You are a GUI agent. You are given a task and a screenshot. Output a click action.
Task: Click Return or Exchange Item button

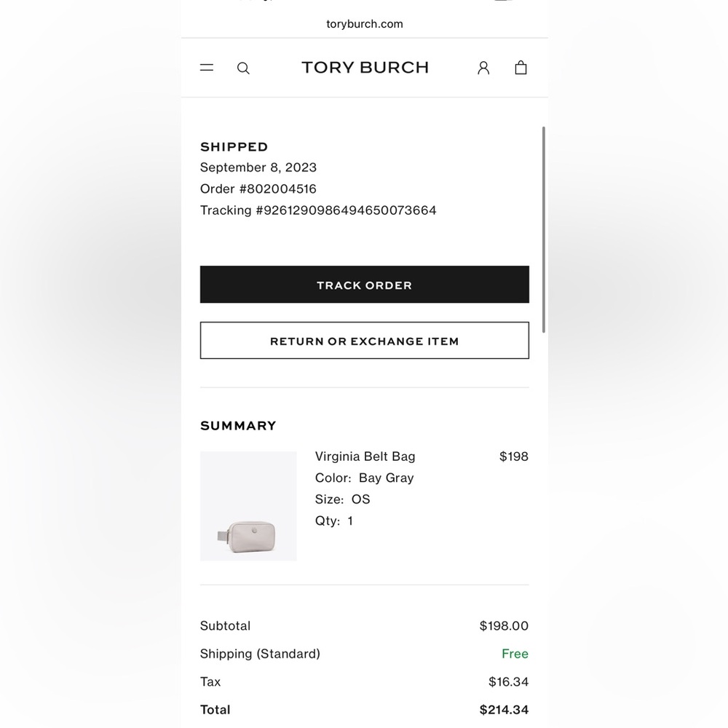tap(365, 340)
